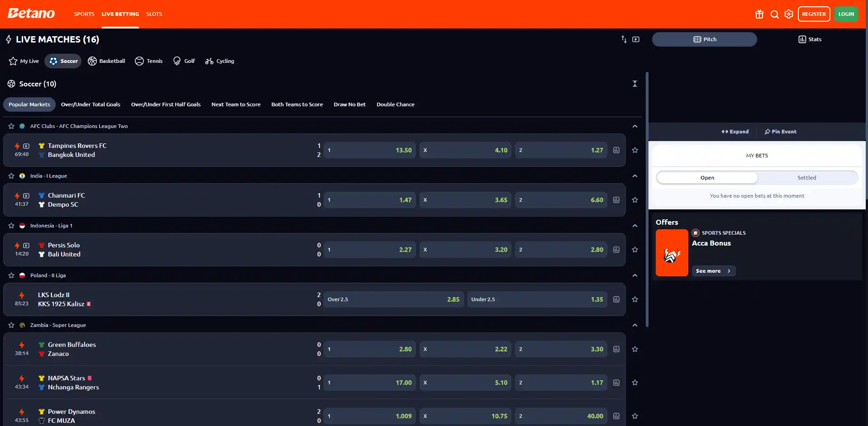Click stats icon for Tampines Rovers match
868x426 pixels.
click(616, 150)
